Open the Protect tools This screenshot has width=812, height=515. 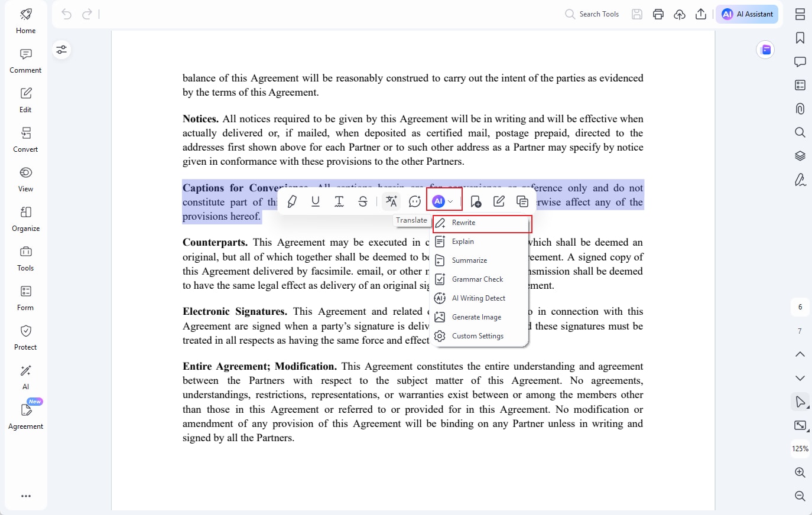26,338
